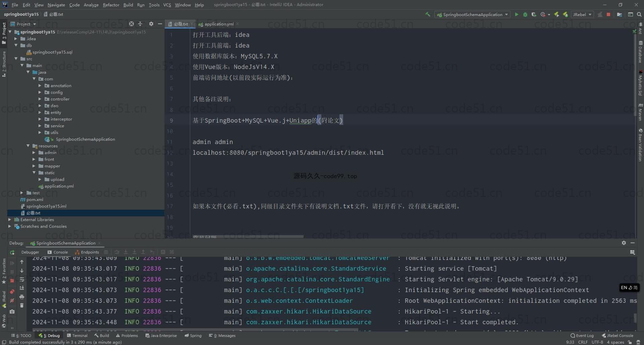Run with coverage icon in toolbar
This screenshot has height=345, width=644.
coord(534,14)
